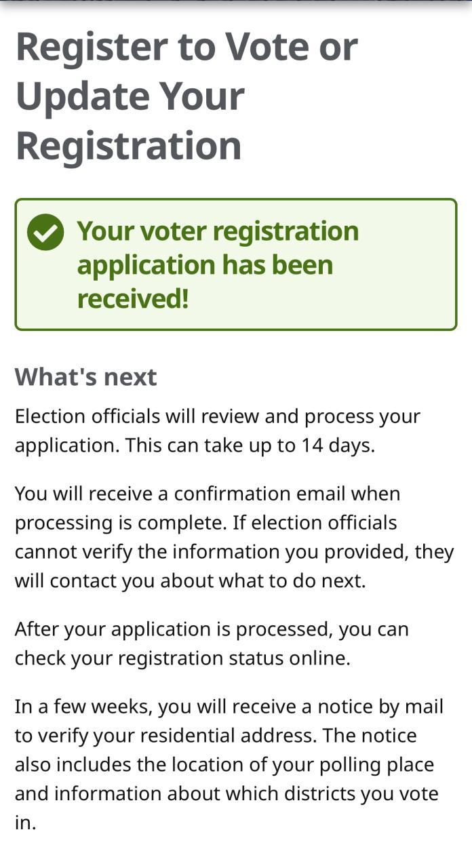Click 'application has been' line in alert
This screenshot has height=868, width=472.
[205, 264]
